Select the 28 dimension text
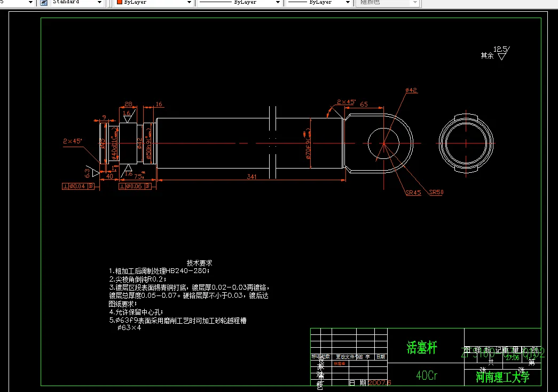The height and width of the screenshot is (392, 558). (x=129, y=104)
